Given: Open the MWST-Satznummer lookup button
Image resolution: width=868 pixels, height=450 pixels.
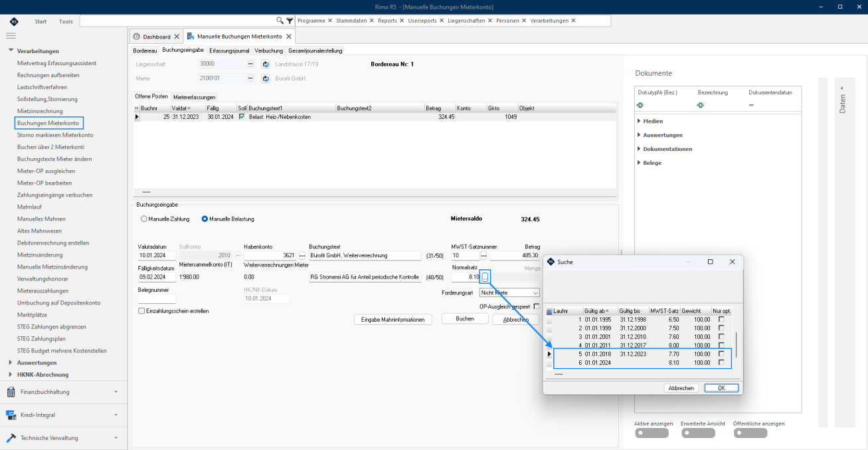Looking at the screenshot, I should pos(484,255).
